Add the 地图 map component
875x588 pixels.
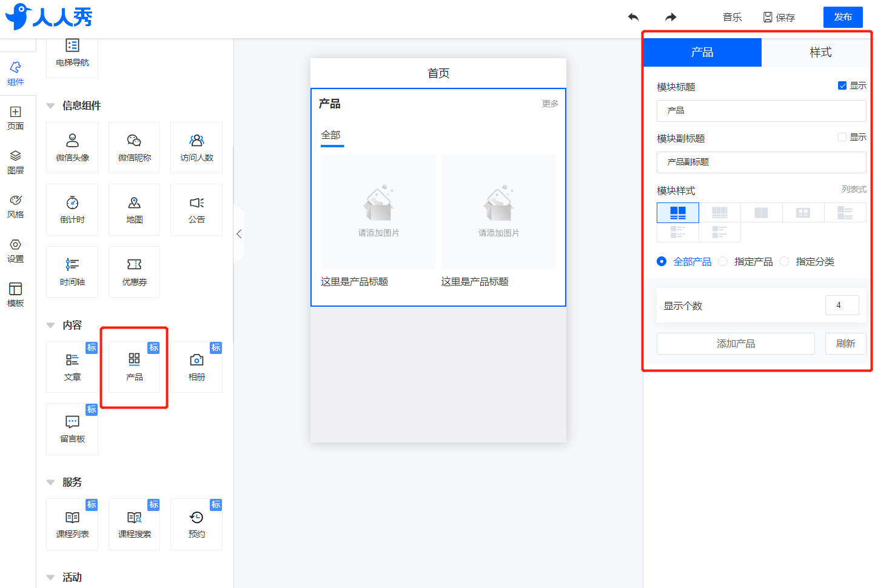point(135,210)
